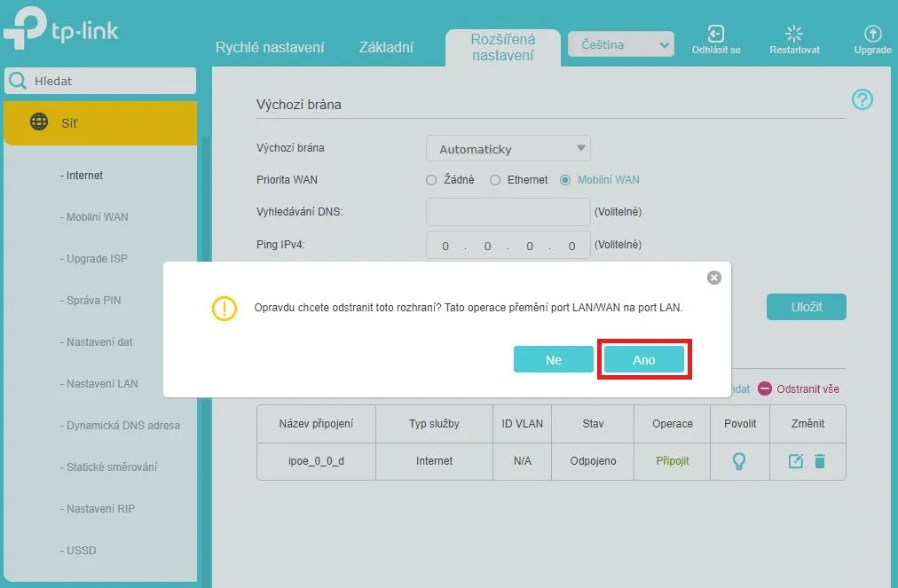
Task: Click the Odstranit vše minus icon
Action: 764,388
